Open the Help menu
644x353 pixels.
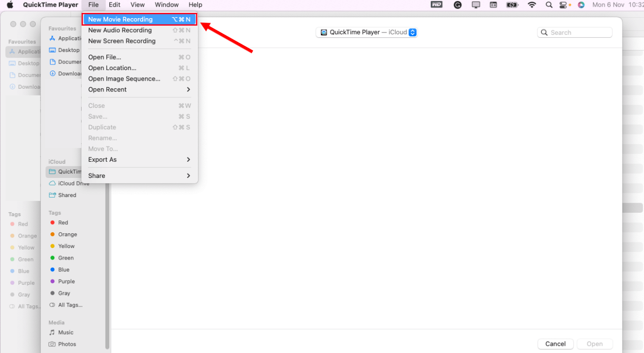click(x=196, y=5)
